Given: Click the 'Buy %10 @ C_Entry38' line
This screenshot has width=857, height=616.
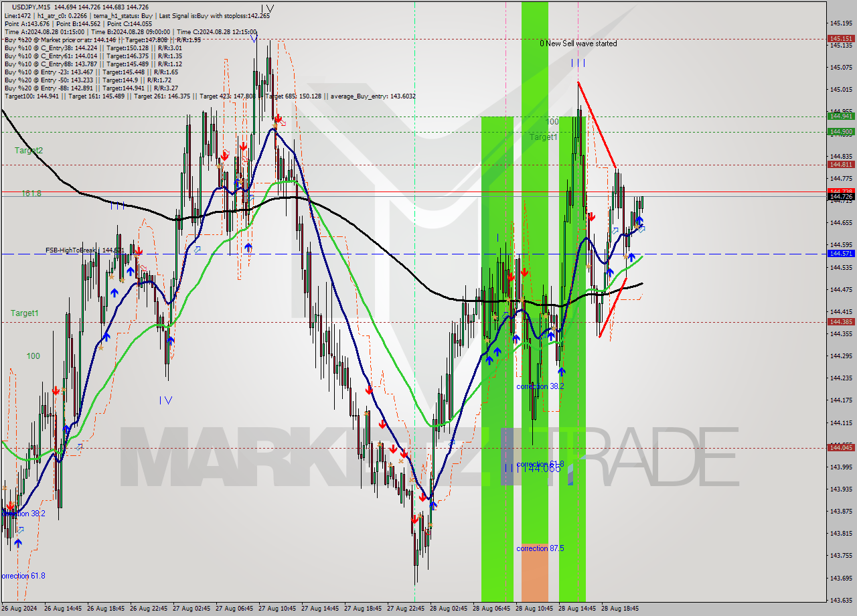Looking at the screenshot, I should 93,48.
